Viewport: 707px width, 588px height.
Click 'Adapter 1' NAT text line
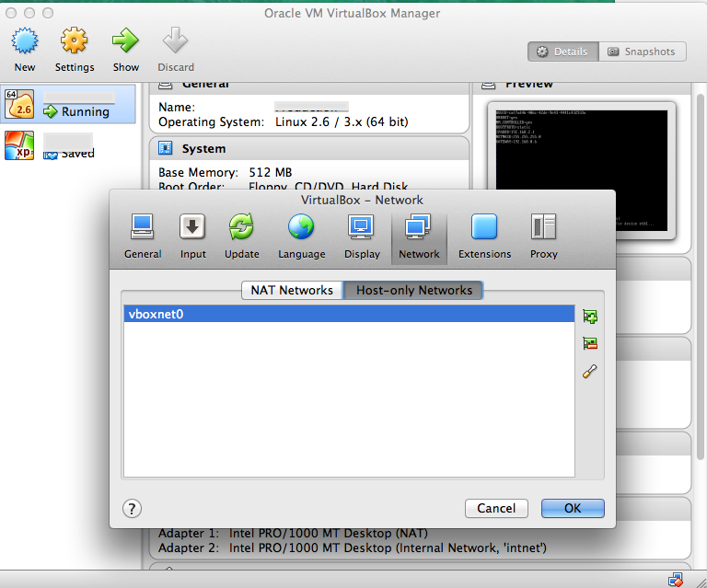click(x=293, y=533)
